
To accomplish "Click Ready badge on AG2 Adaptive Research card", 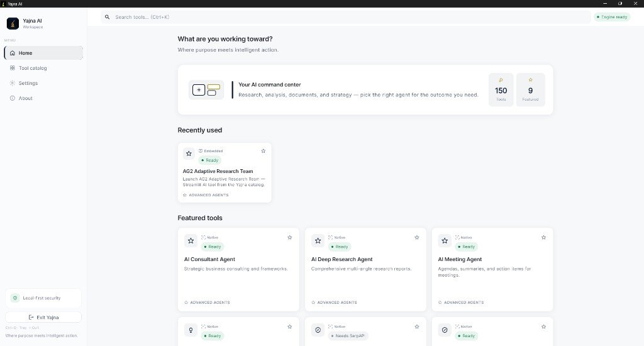I will 210,160.
